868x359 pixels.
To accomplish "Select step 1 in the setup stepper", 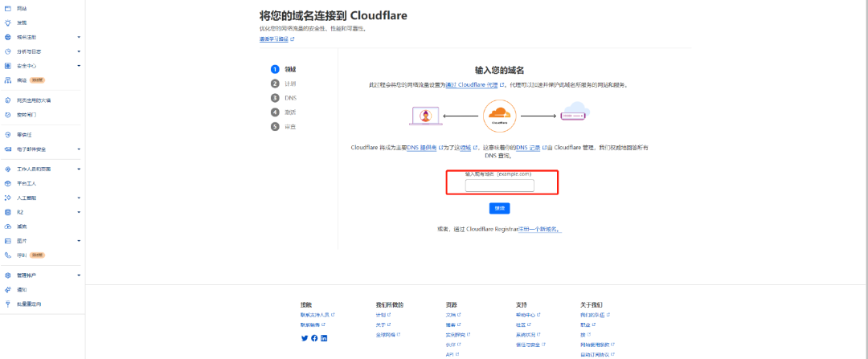I will pos(284,70).
